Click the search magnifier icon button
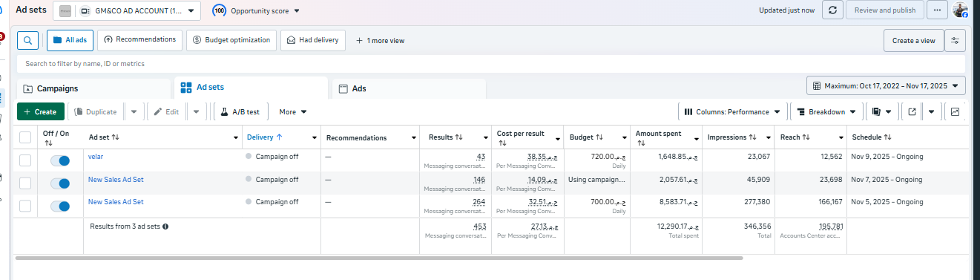This screenshot has width=980, height=280. pyautogui.click(x=27, y=40)
